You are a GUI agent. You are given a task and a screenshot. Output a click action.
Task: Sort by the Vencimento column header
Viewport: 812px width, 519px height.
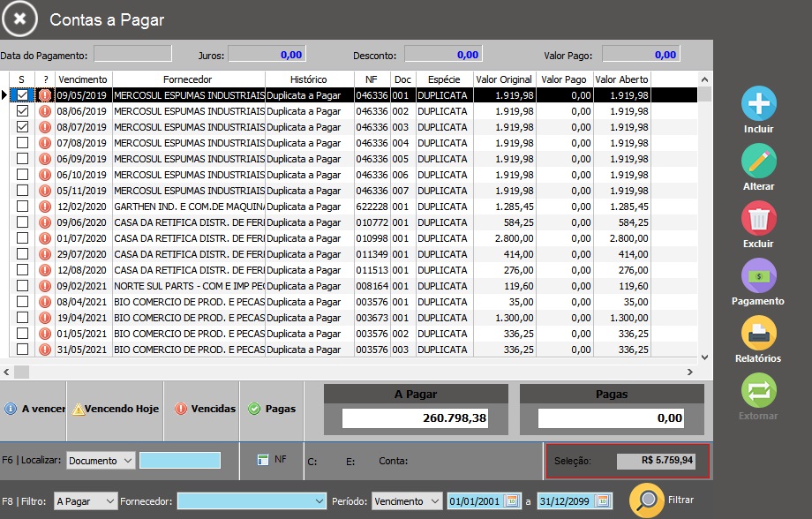click(83, 79)
